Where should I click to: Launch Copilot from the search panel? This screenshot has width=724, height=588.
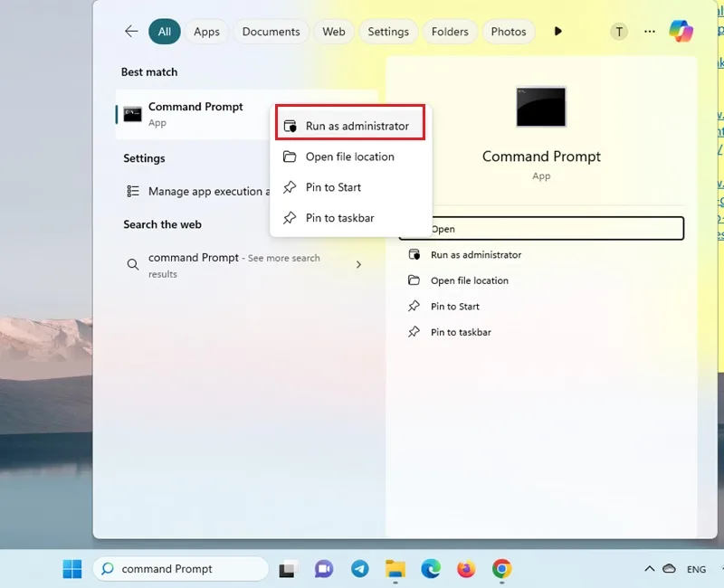[681, 32]
